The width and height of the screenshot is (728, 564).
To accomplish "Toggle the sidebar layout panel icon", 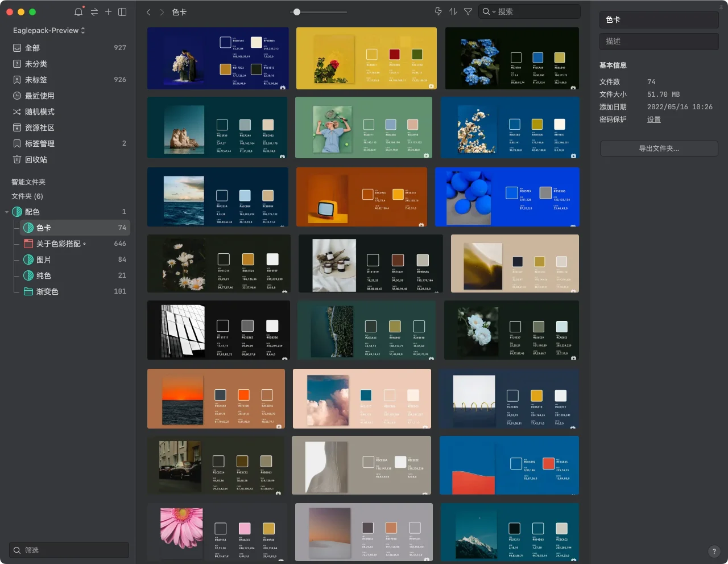I will tap(122, 12).
